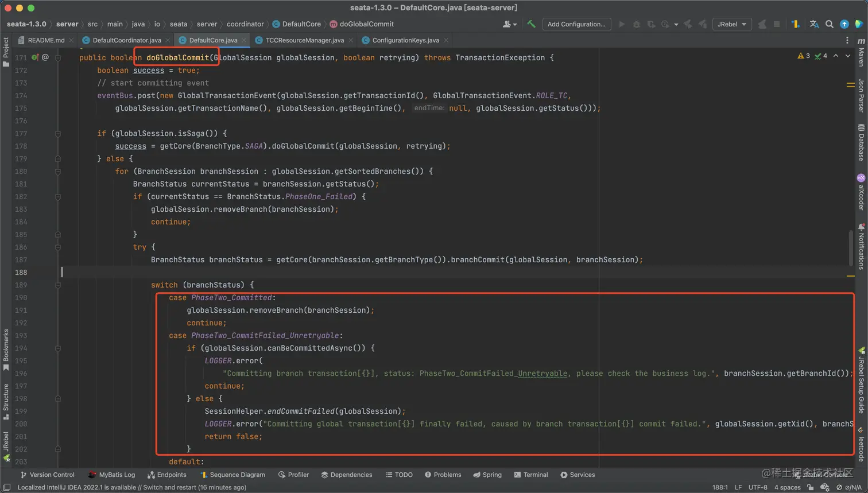Open the JRebel run configuration dropdown
The image size is (868, 493).
732,24
